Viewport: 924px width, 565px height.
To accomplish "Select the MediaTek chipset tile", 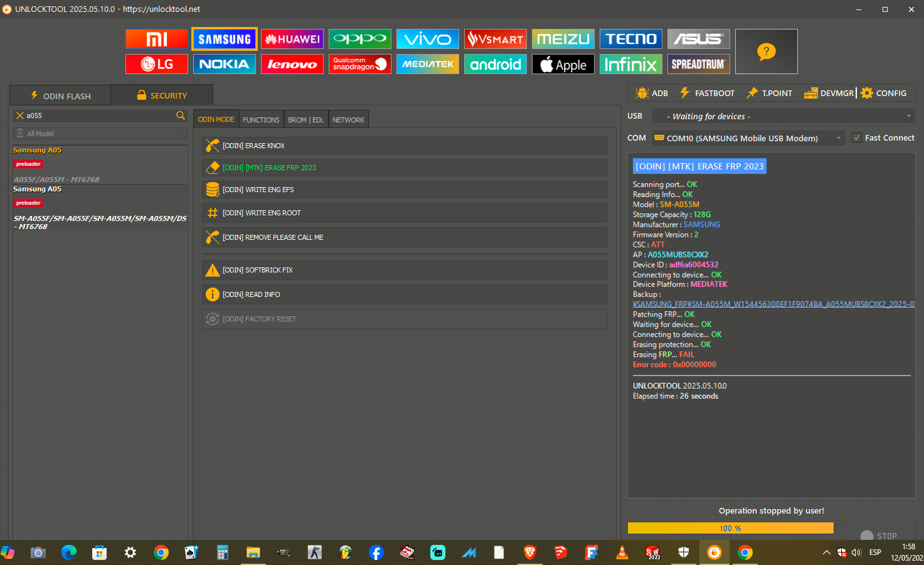I will point(428,64).
